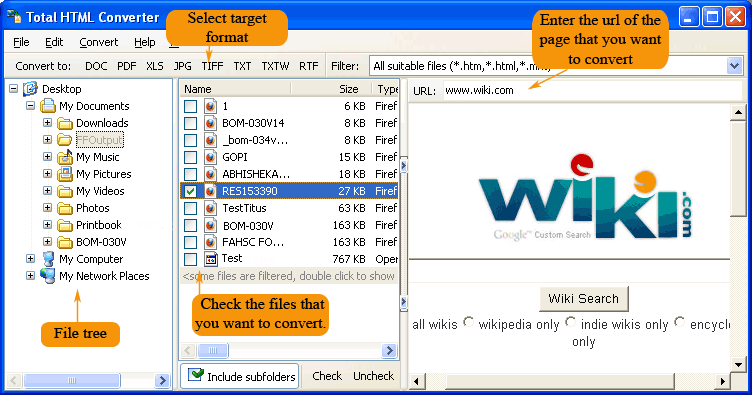The width and height of the screenshot is (752, 395).
Task: Click the Firefox icon of TestTitus file
Action: click(210, 209)
